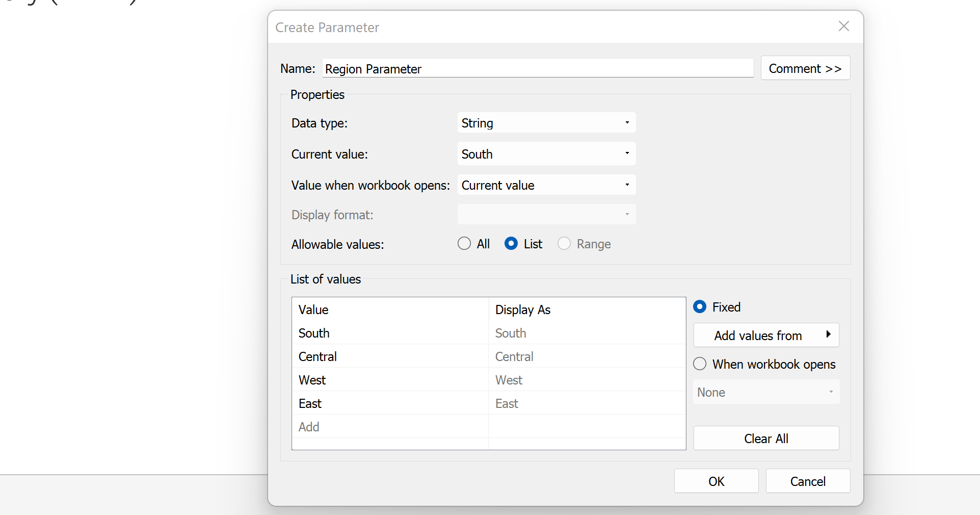The width and height of the screenshot is (980, 515).
Task: Open the Add values from menu
Action: [x=765, y=336]
